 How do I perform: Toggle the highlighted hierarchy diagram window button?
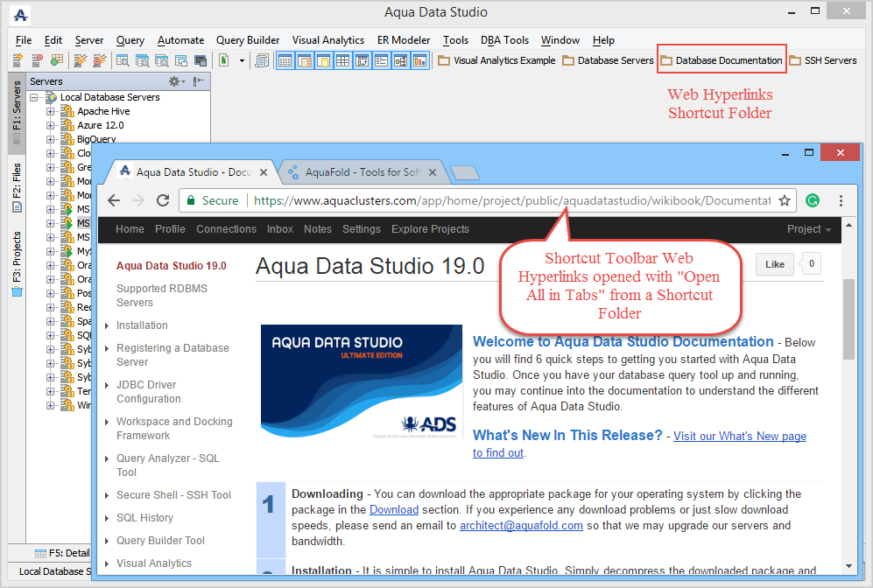(401, 60)
